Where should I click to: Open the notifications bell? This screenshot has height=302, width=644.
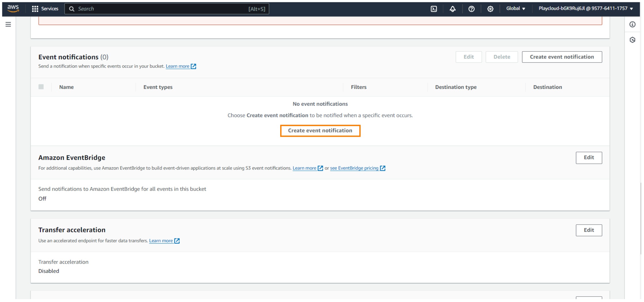click(x=452, y=9)
